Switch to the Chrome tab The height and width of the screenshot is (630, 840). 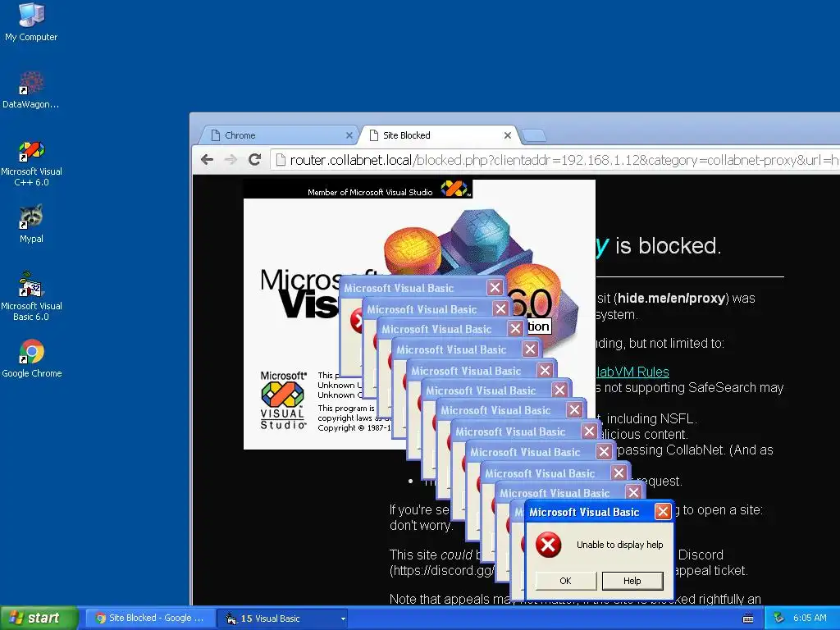tap(279, 135)
